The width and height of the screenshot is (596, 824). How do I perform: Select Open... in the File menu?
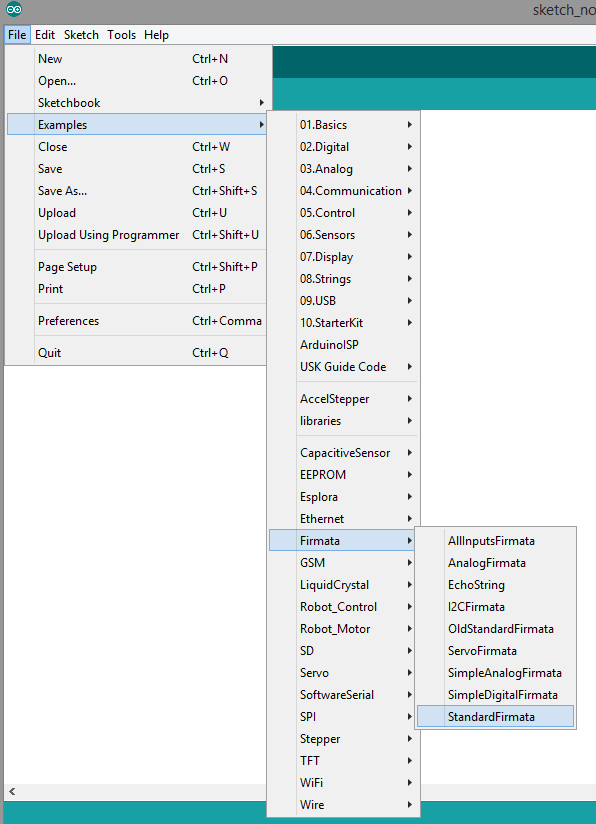137,81
